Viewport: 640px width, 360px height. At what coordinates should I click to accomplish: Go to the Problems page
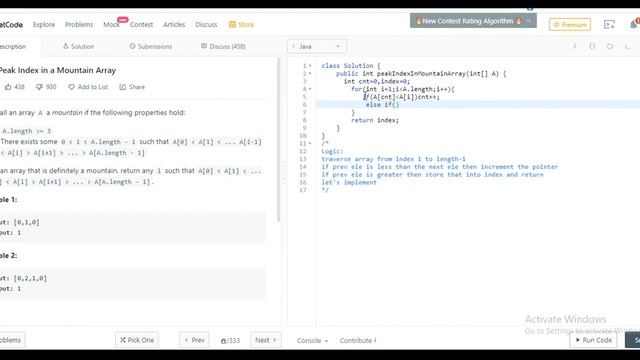[x=79, y=24]
